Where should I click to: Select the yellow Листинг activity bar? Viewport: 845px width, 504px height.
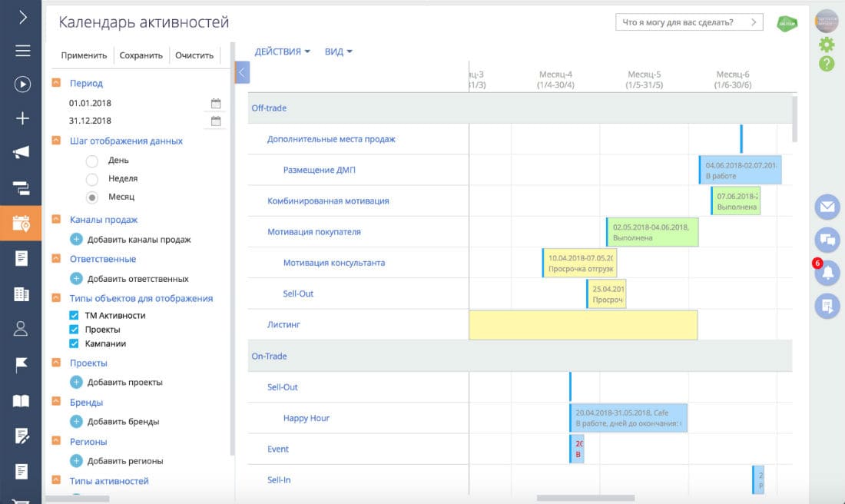583,325
